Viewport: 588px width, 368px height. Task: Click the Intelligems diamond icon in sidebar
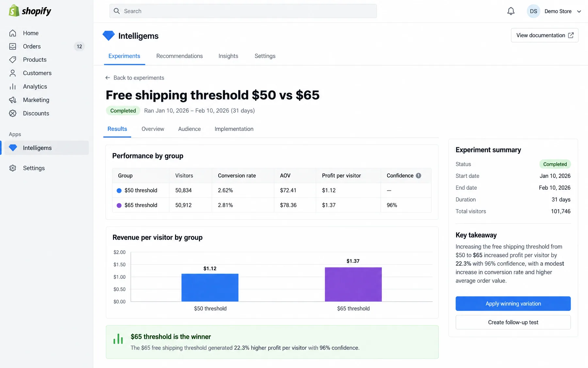(13, 148)
